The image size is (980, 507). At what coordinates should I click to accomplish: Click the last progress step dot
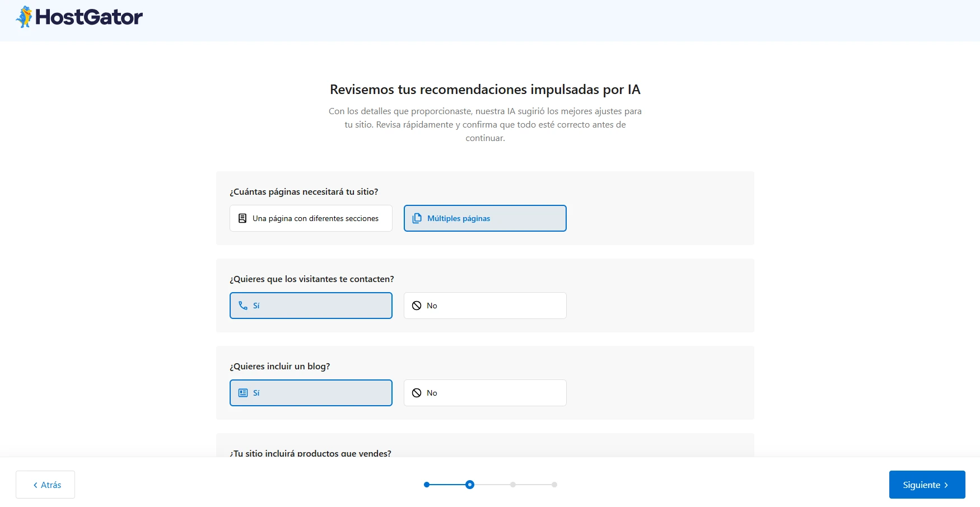coord(554,485)
